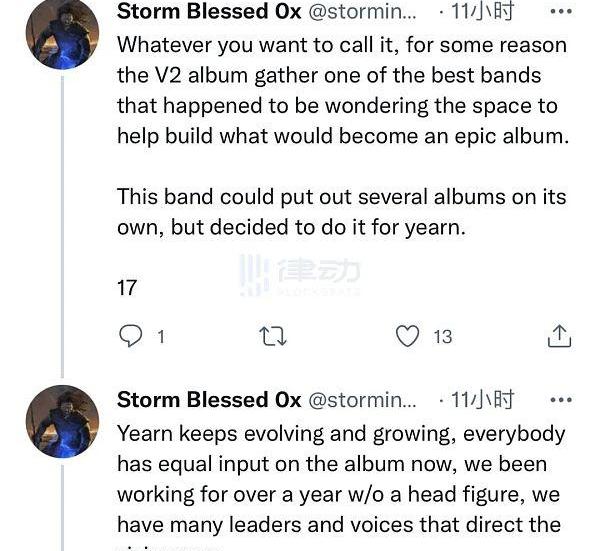Screen dimensions: 600x551
Task: Open Storm Blessed 0x name on first tweet
Action: click(x=209, y=12)
